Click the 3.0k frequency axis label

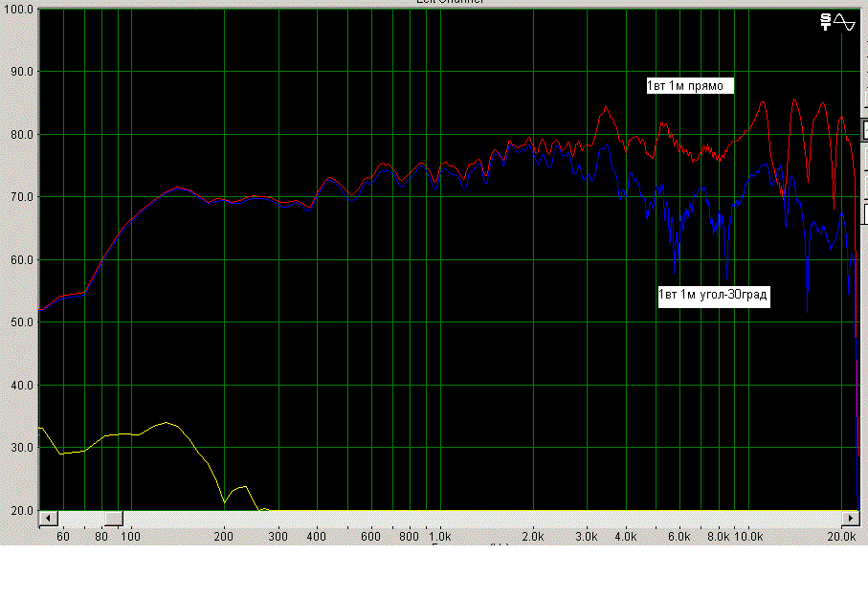click(x=587, y=537)
